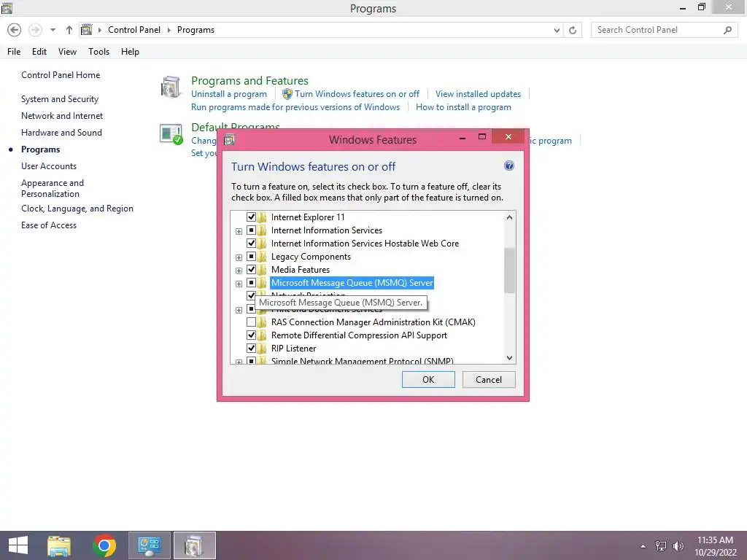
Task: Refresh the Programs page
Action: click(x=573, y=31)
